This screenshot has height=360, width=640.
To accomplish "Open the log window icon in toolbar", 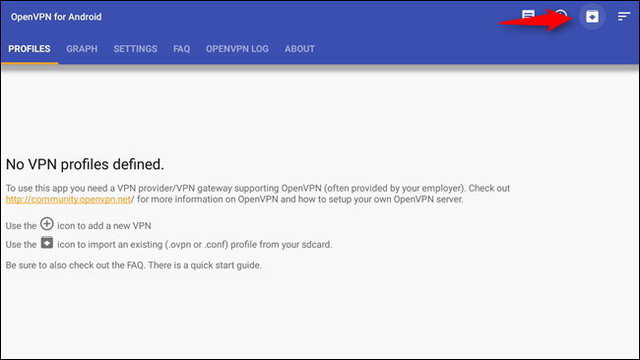I will pos(528,16).
